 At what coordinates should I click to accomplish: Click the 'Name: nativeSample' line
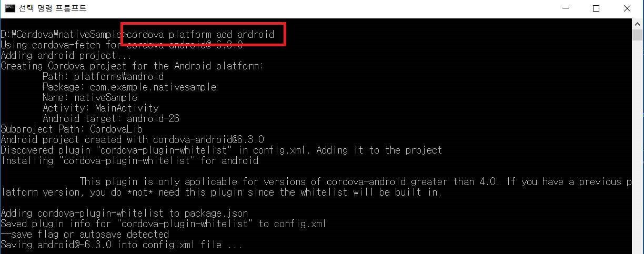click(90, 97)
